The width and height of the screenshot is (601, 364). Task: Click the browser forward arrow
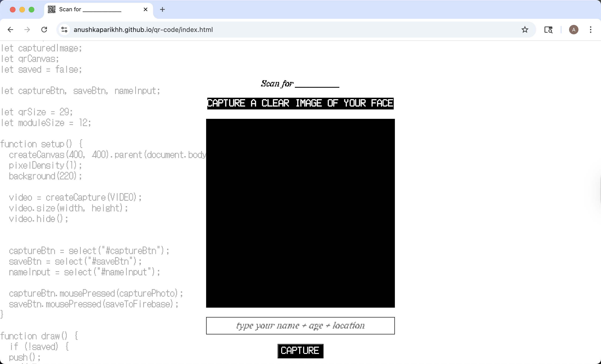27,30
